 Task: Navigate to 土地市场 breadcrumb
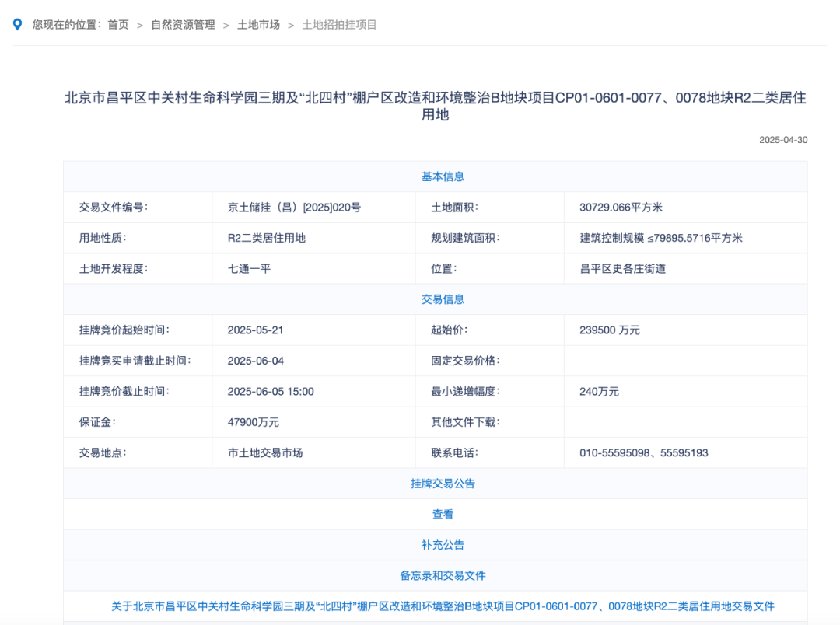pos(258,25)
